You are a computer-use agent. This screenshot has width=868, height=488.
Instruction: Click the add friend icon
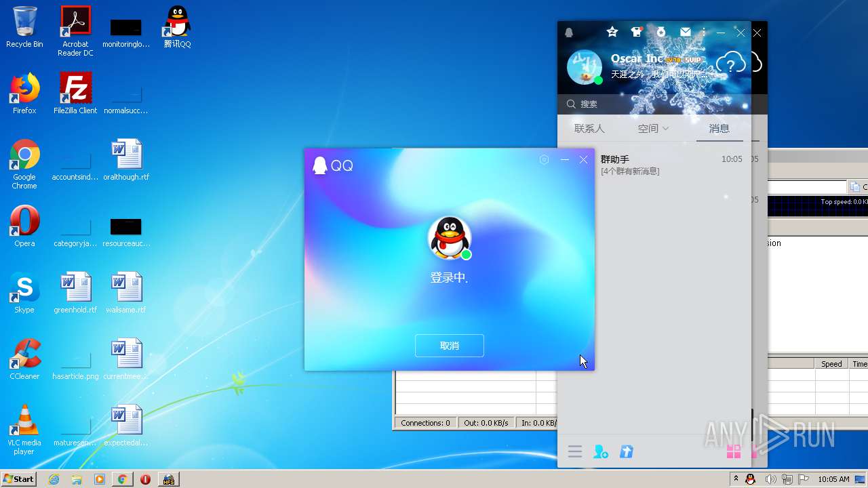coord(600,451)
